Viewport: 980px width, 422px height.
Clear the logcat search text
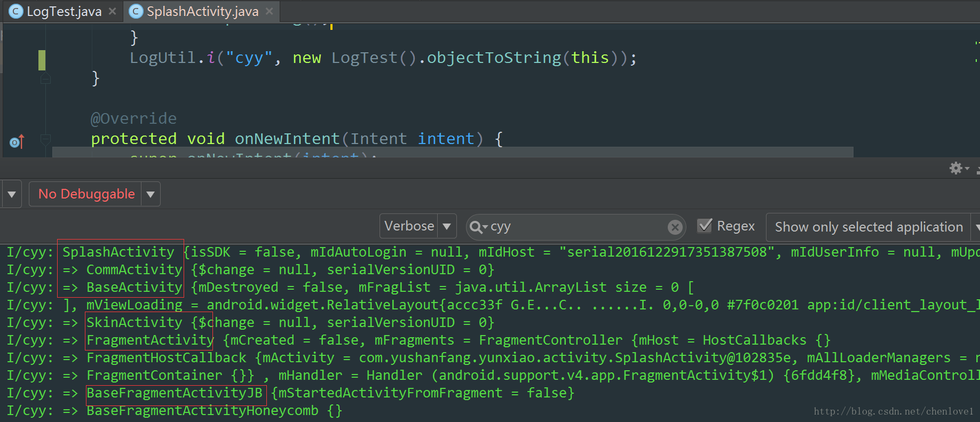[675, 227]
